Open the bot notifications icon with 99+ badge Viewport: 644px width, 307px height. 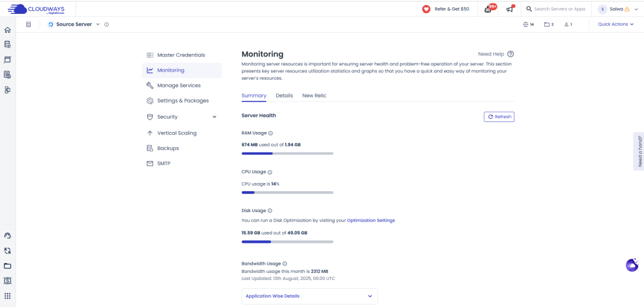488,9
